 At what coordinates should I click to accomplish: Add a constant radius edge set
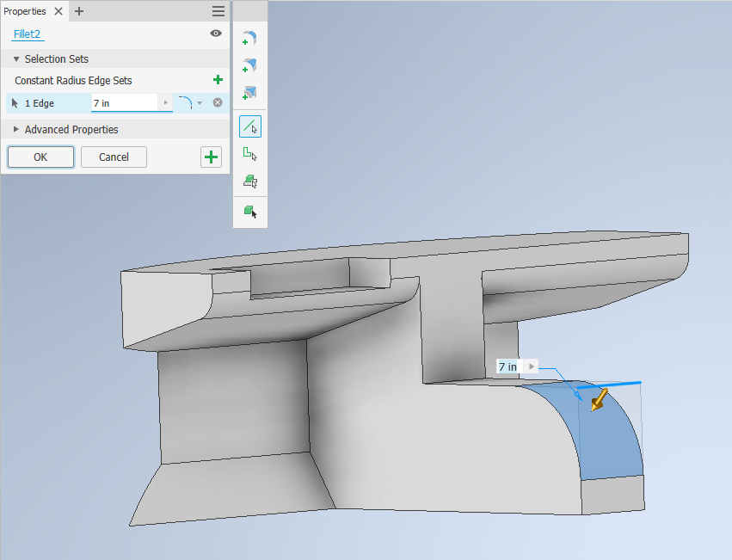click(x=218, y=80)
